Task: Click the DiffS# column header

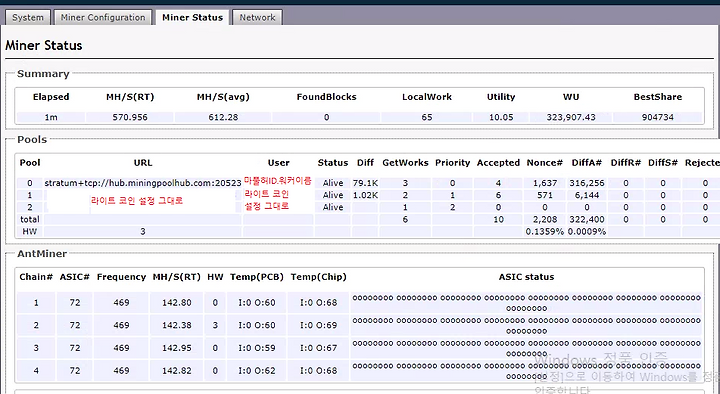Action: [x=663, y=163]
